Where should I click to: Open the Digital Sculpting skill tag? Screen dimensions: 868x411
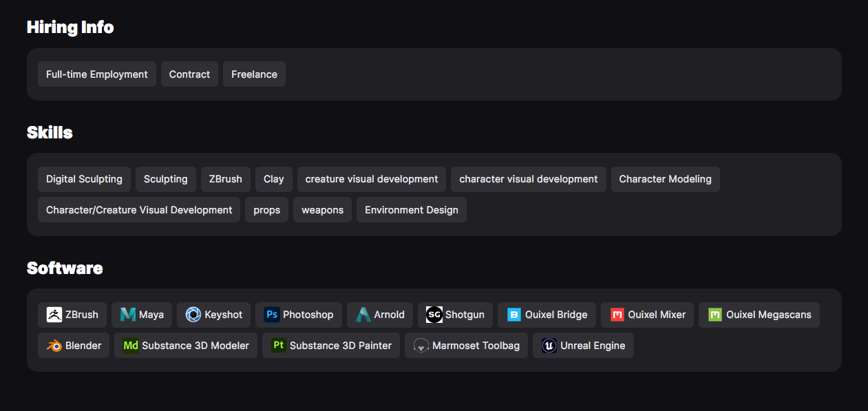[x=84, y=179]
